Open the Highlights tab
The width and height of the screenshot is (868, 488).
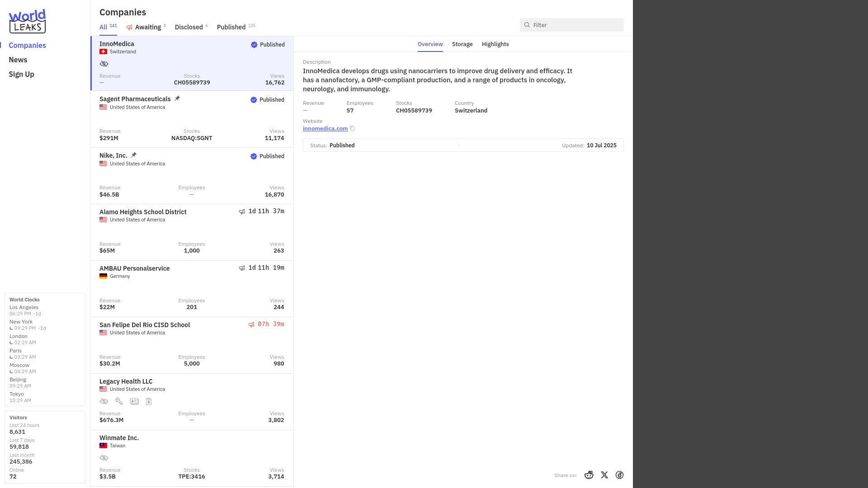[495, 44]
